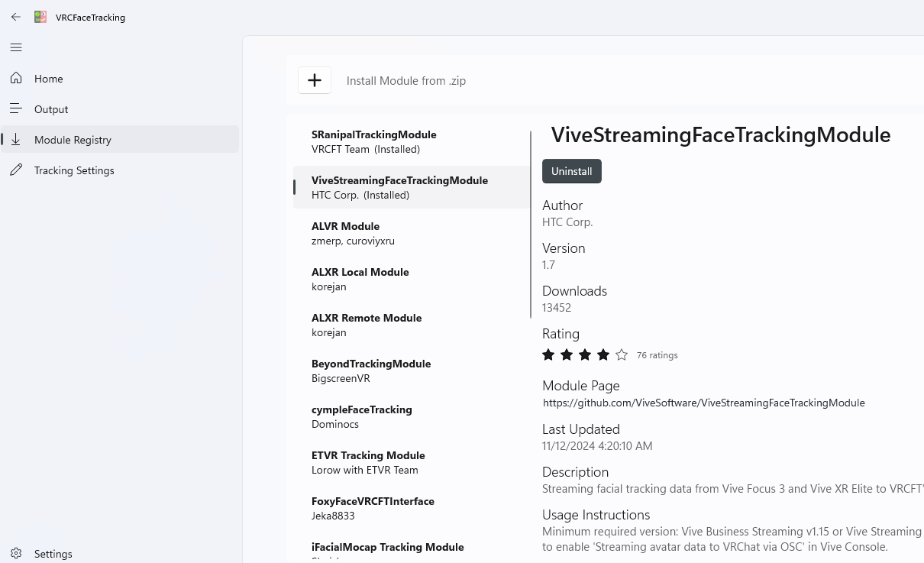
Task: Open the ViveStreaming GitHub module page link
Action: (x=703, y=403)
